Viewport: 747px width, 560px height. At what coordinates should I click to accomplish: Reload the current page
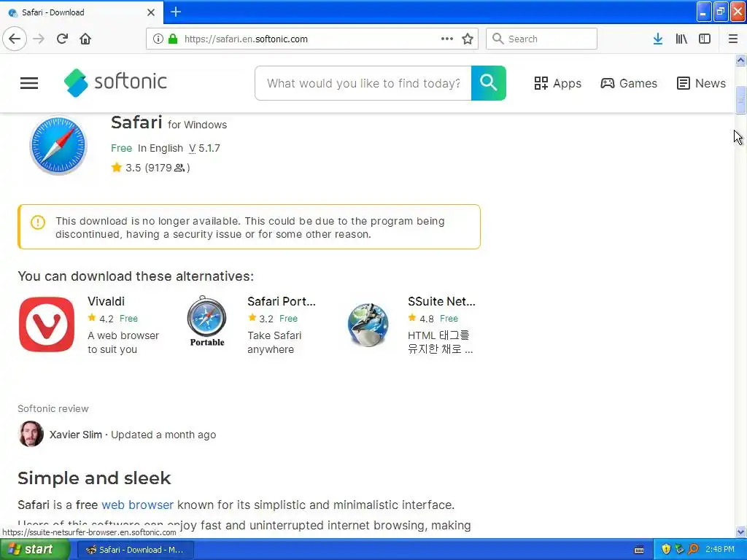pos(62,39)
